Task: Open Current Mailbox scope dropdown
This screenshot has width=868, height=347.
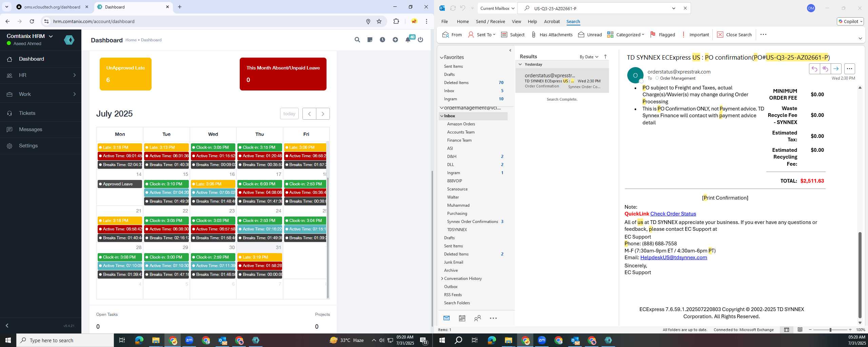Action: pyautogui.click(x=497, y=8)
